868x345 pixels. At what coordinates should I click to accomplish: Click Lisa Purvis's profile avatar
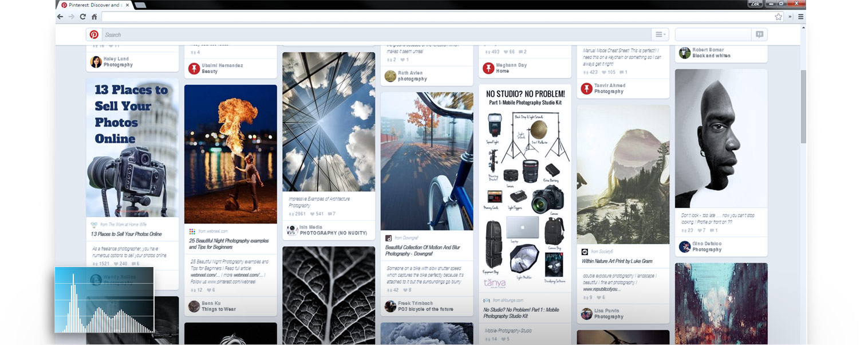[586, 313]
